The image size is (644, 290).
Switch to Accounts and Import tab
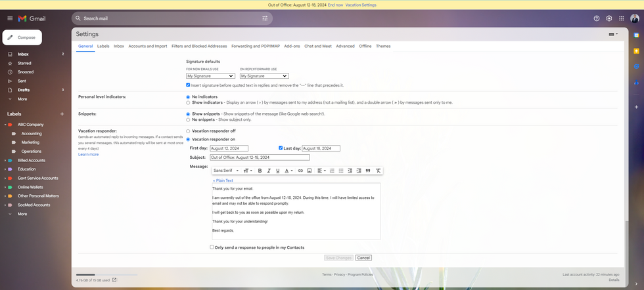[148, 47]
